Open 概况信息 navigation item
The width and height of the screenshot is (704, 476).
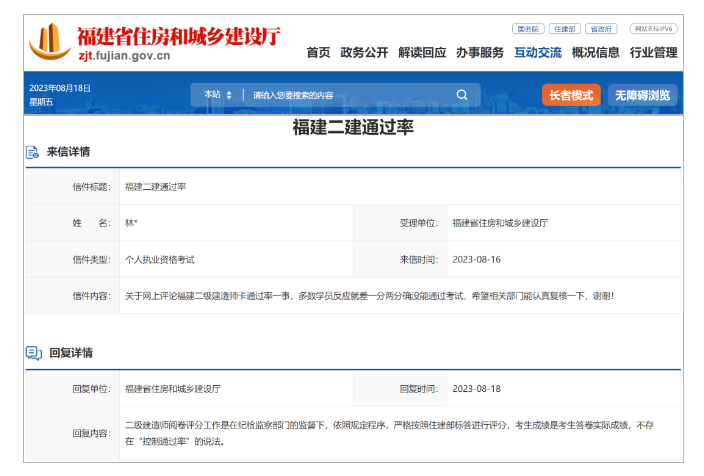tap(596, 53)
